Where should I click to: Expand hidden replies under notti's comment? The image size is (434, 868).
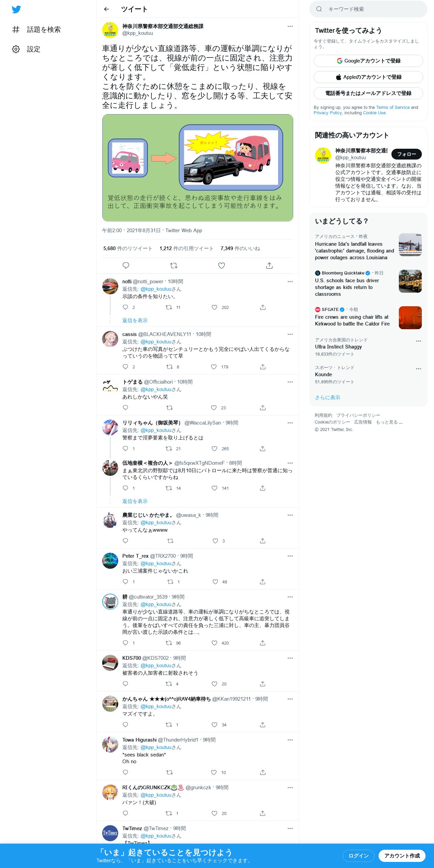coord(135,320)
